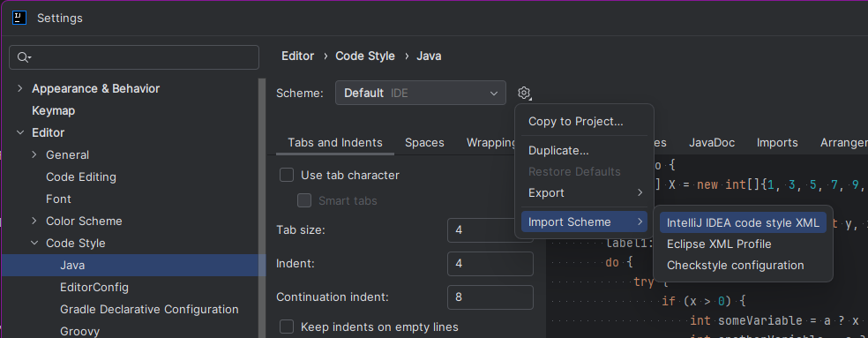The height and width of the screenshot is (338, 868).
Task: Open the Scheme Default IDE dropdown
Action: 421,93
